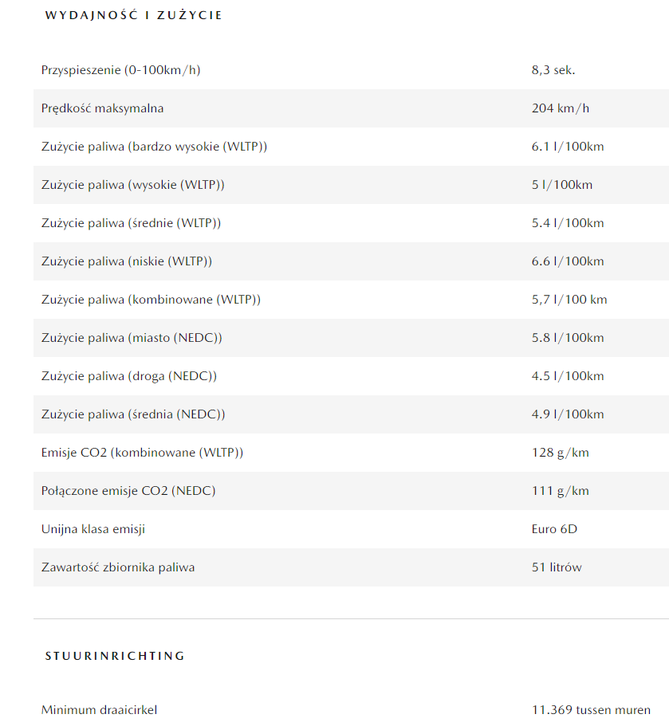Select the 6.1 l/100km value
The width and height of the screenshot is (669, 726).
(568, 147)
